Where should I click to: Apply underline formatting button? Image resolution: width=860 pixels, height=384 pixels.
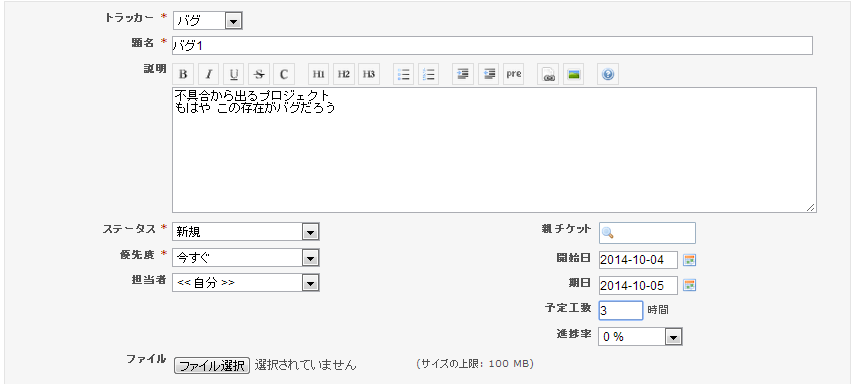pos(234,74)
